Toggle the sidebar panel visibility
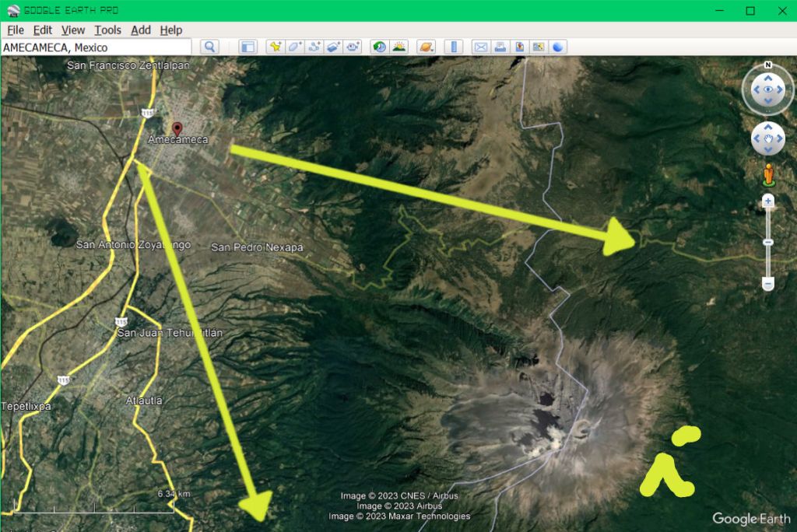 coord(248,47)
